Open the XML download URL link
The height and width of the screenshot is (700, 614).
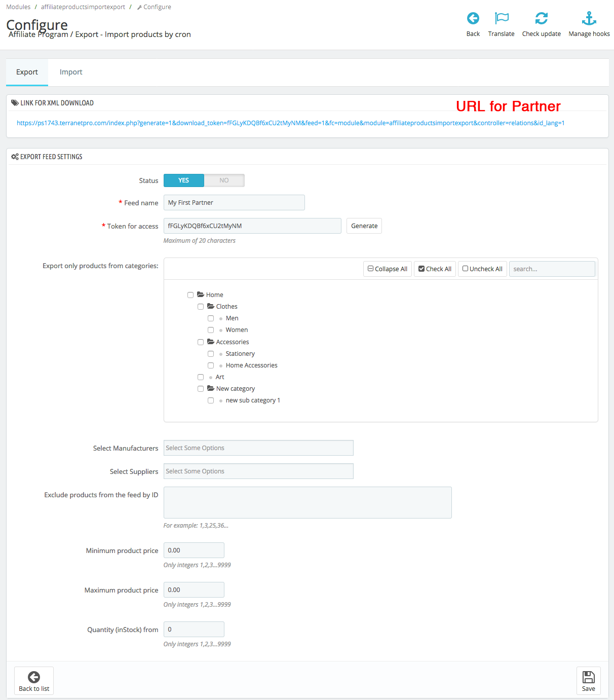click(x=291, y=123)
